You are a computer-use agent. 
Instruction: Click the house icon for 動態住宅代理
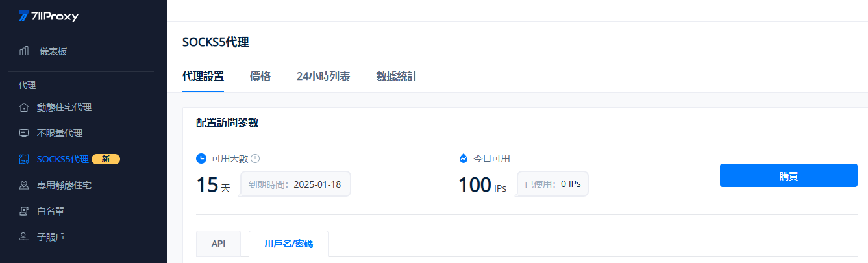[x=24, y=107]
